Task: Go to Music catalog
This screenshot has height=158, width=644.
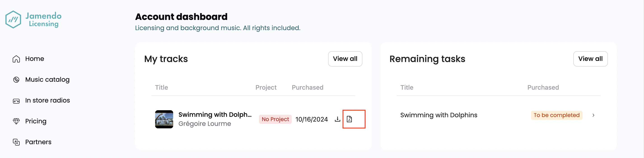Action: [x=47, y=79]
